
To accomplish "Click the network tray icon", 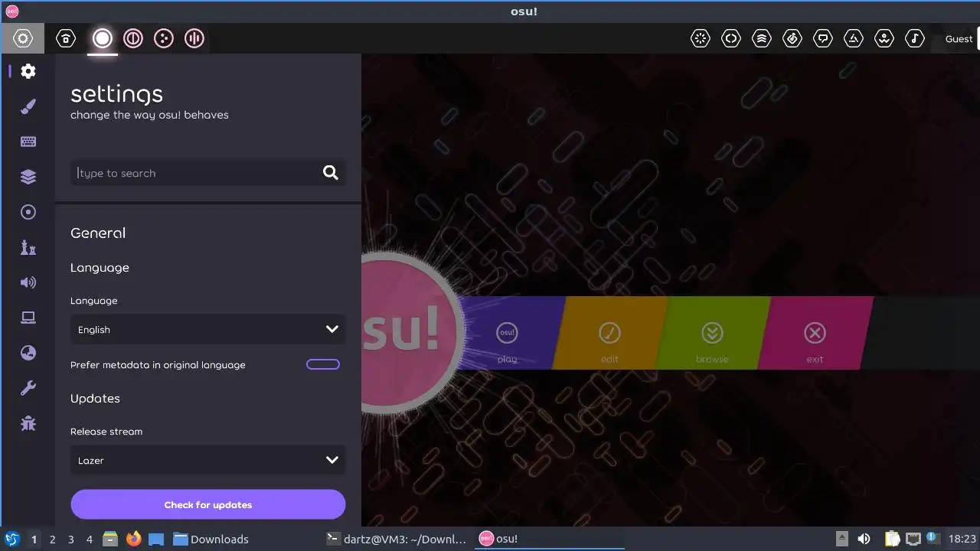I will [x=913, y=539].
